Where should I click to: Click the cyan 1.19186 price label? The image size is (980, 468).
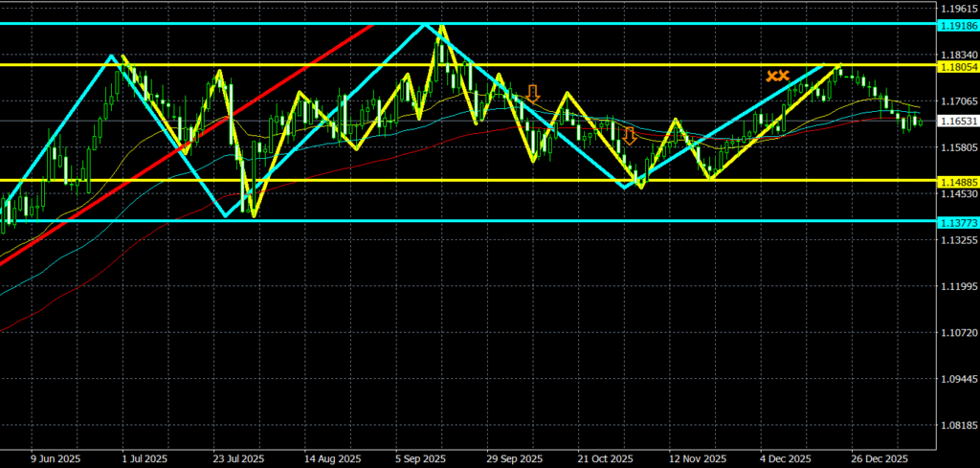click(958, 24)
